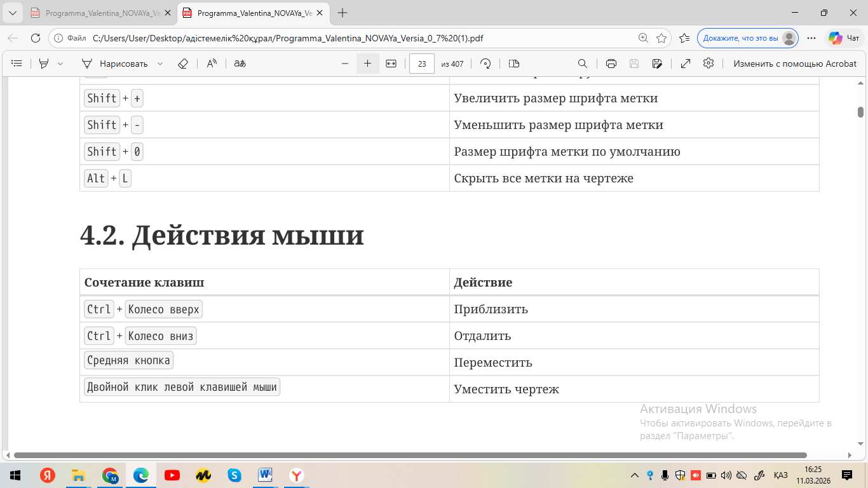Open YouTube from the taskbar

click(172, 475)
